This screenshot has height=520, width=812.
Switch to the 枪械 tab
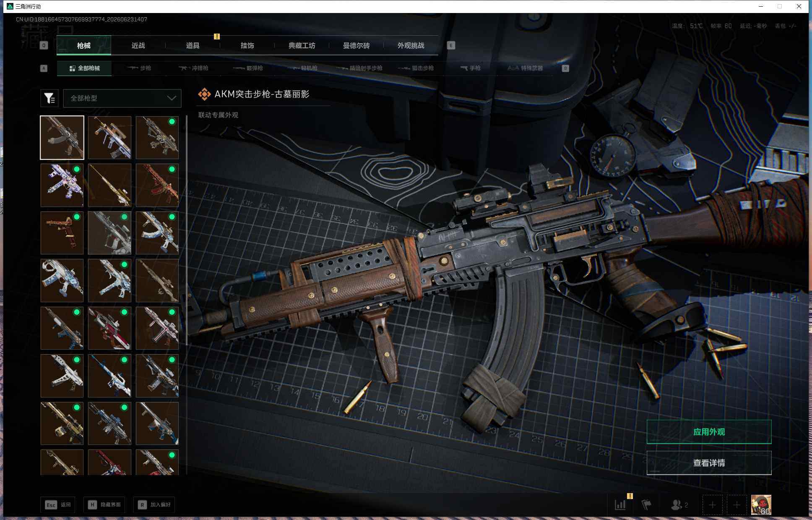[84, 45]
